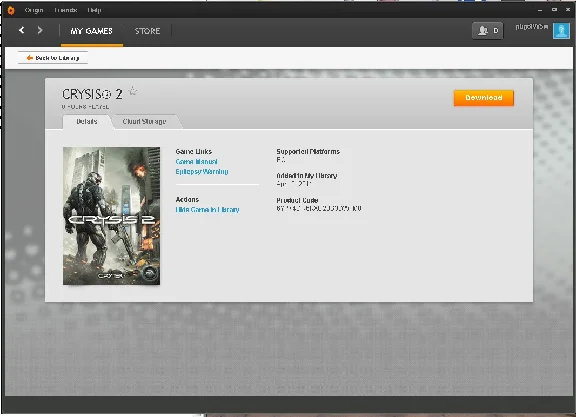This screenshot has height=417, width=576.
Task: Open the Friends menu
Action: coord(65,10)
